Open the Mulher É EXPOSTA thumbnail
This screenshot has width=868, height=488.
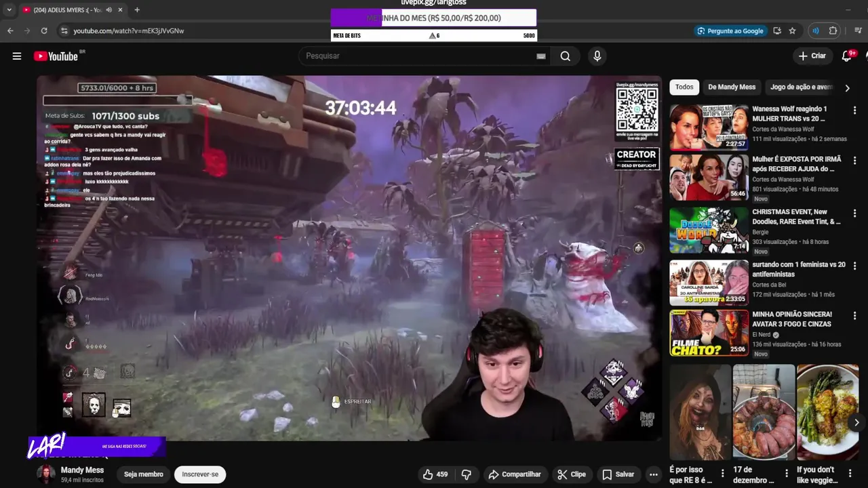point(709,178)
